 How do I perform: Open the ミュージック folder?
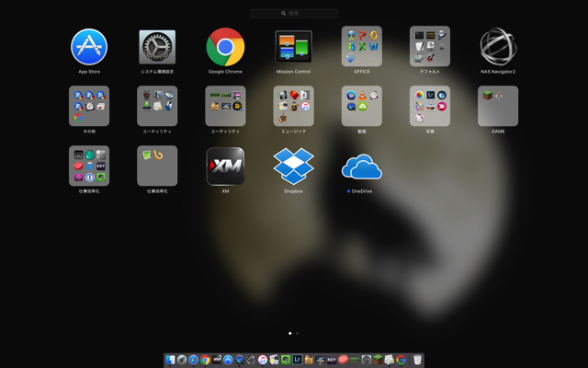[x=294, y=106]
